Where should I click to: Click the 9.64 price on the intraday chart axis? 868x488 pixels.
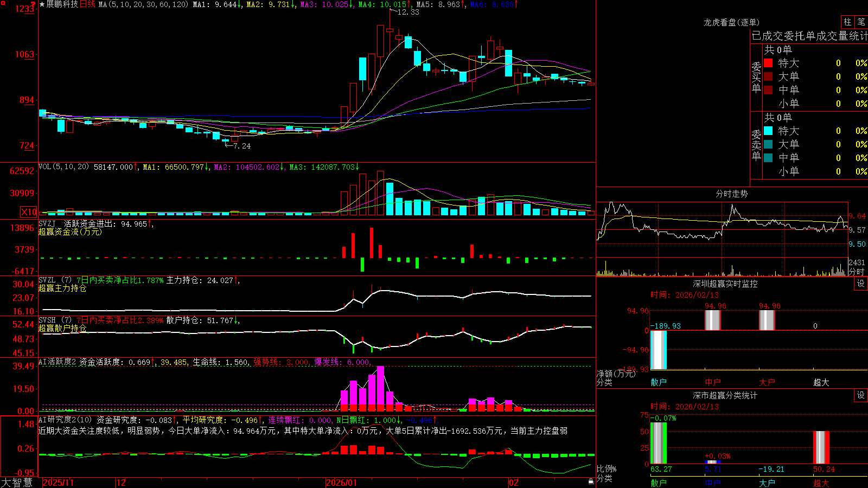point(857,216)
